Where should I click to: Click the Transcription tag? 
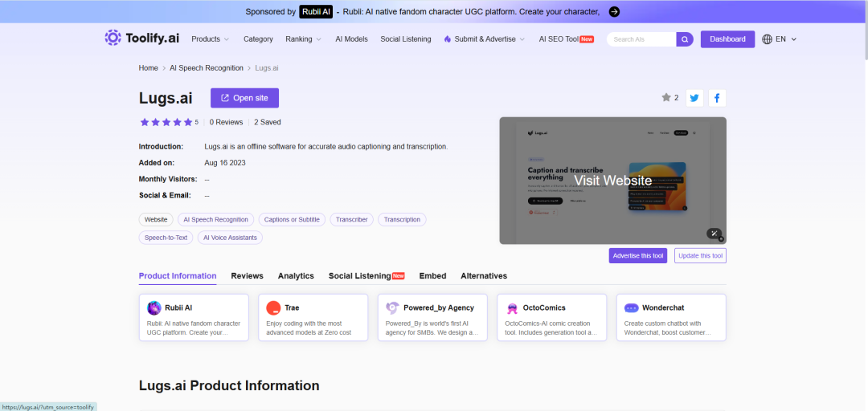tap(402, 220)
